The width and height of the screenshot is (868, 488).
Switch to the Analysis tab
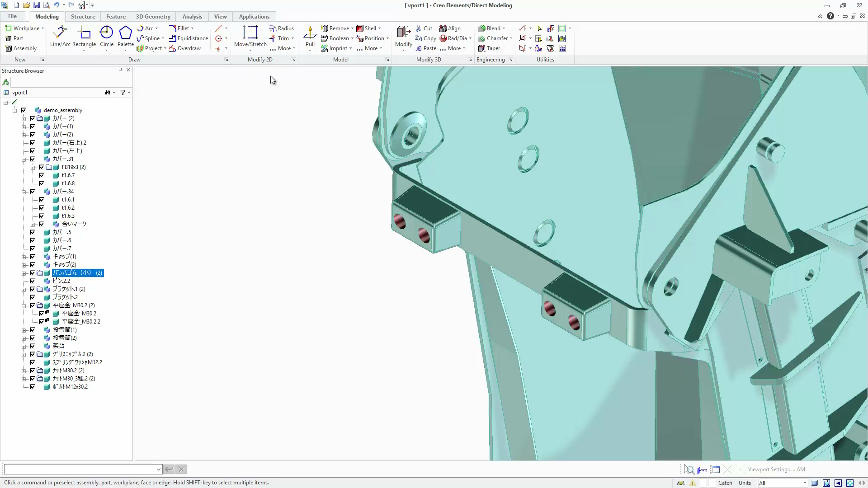(192, 16)
